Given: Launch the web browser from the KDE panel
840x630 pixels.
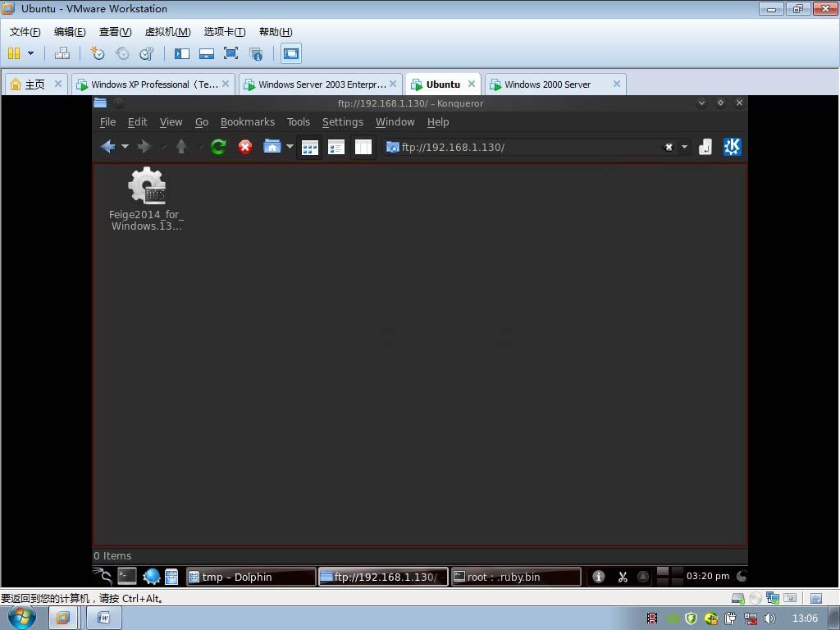Looking at the screenshot, I should pos(152,577).
